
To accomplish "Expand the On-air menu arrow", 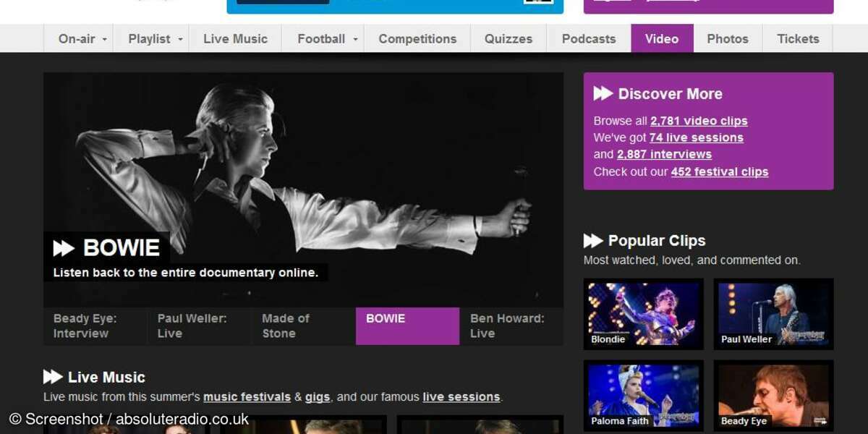I will [x=105, y=40].
